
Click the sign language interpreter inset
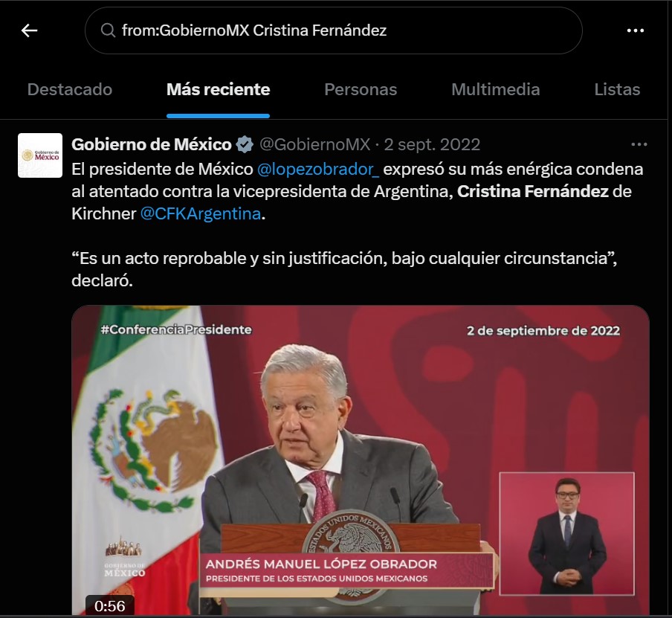click(567, 534)
